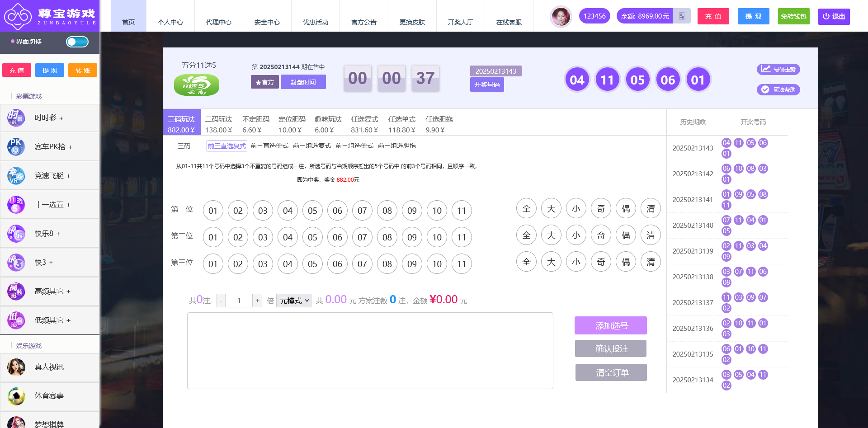Click the Yunnan 11选5 lottery logo
The height and width of the screenshot is (428, 868).
pyautogui.click(x=197, y=85)
